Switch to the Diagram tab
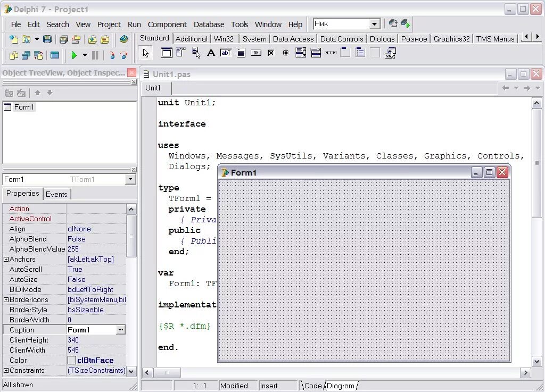545x392 pixels. pyautogui.click(x=341, y=386)
